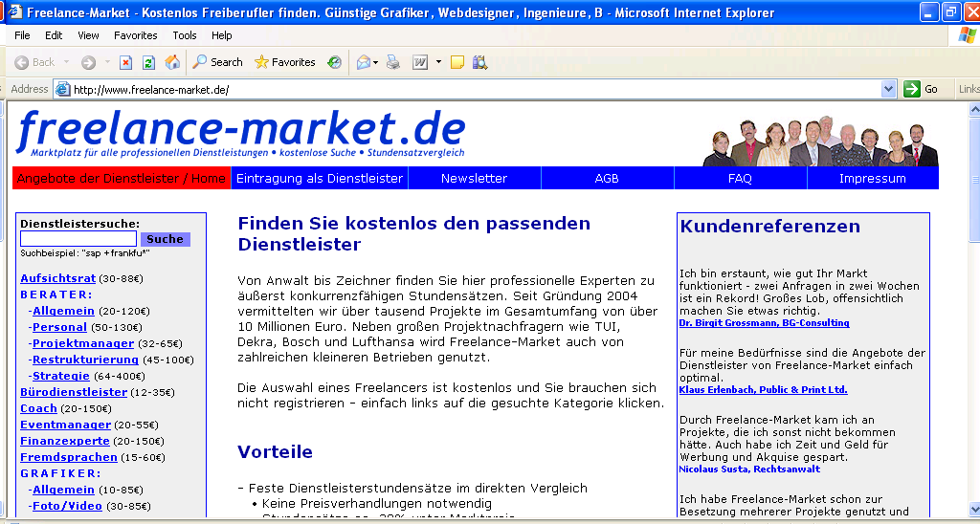This screenshot has width=980, height=524.
Task: Click the team photo in header
Action: pos(820,142)
